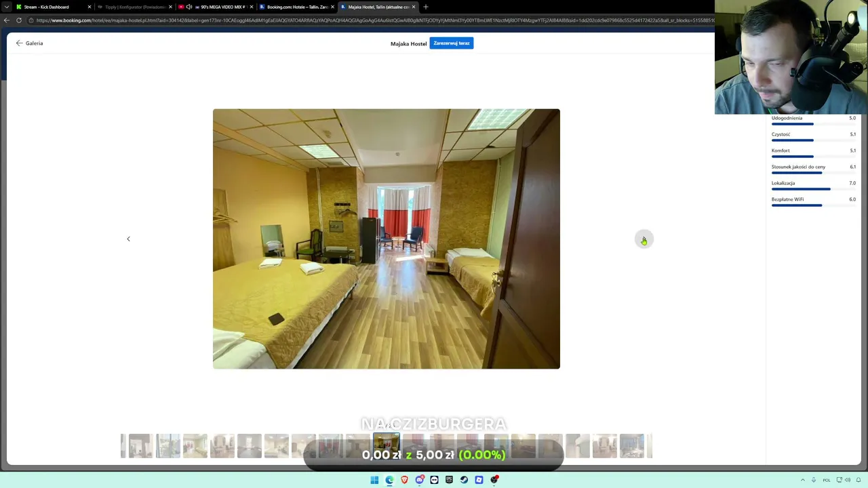The height and width of the screenshot is (488, 868).
Task: Switch to the 90's MEGA VIDEO MIX tab
Action: click(x=216, y=7)
